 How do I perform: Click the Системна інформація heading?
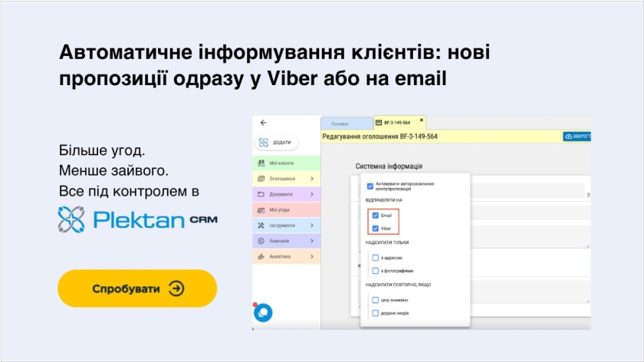[389, 166]
